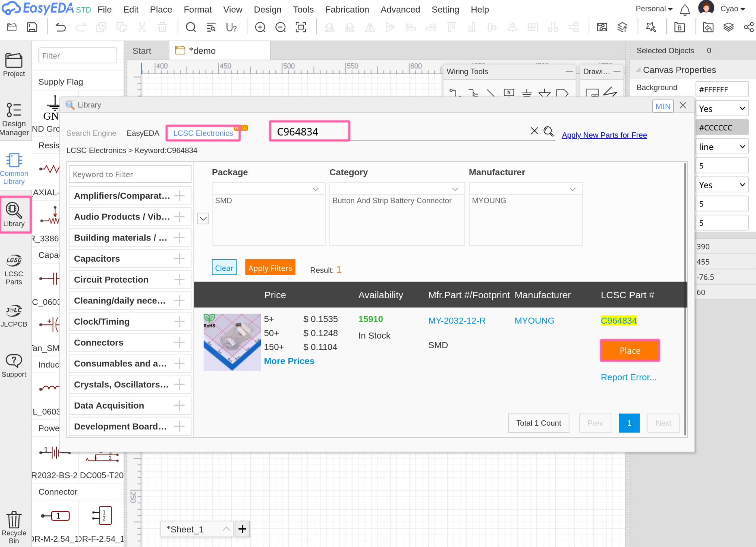
Task: Select the EasyEDA search engine
Action: point(143,133)
